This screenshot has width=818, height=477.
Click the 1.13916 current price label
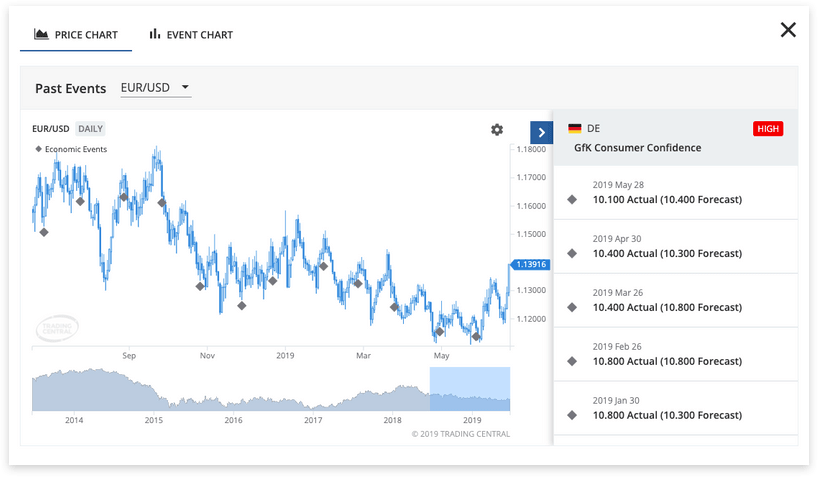coord(529,264)
